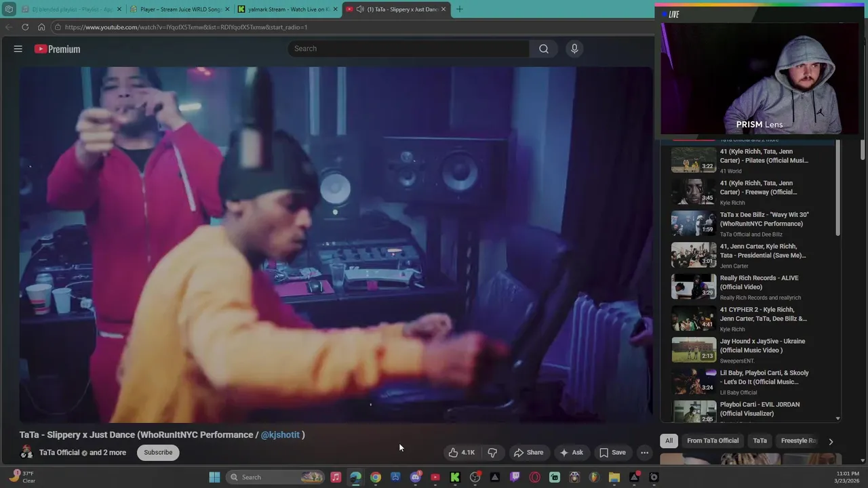868x488 pixels.
Task: Reload the current page
Action: (x=25, y=27)
